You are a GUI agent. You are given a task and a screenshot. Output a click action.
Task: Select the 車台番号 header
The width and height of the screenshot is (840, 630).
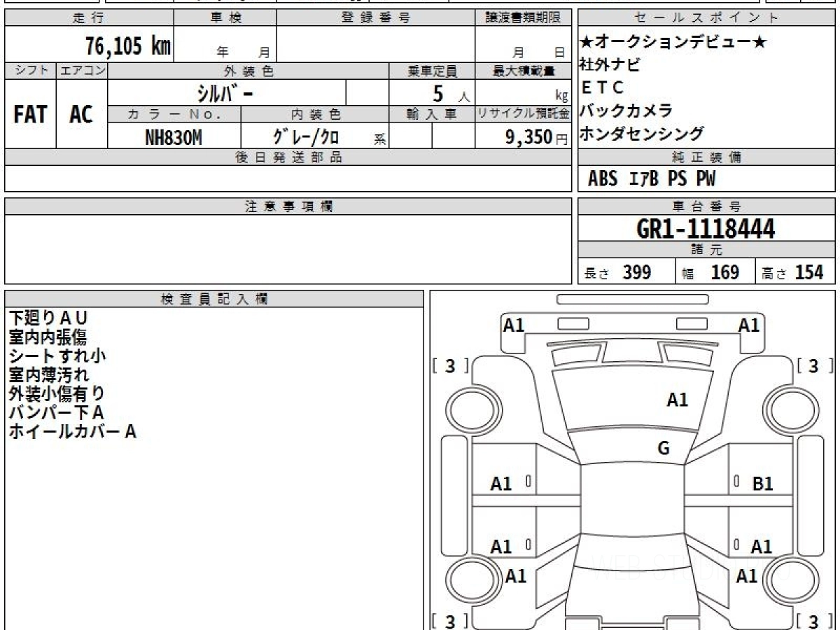[x=707, y=206]
